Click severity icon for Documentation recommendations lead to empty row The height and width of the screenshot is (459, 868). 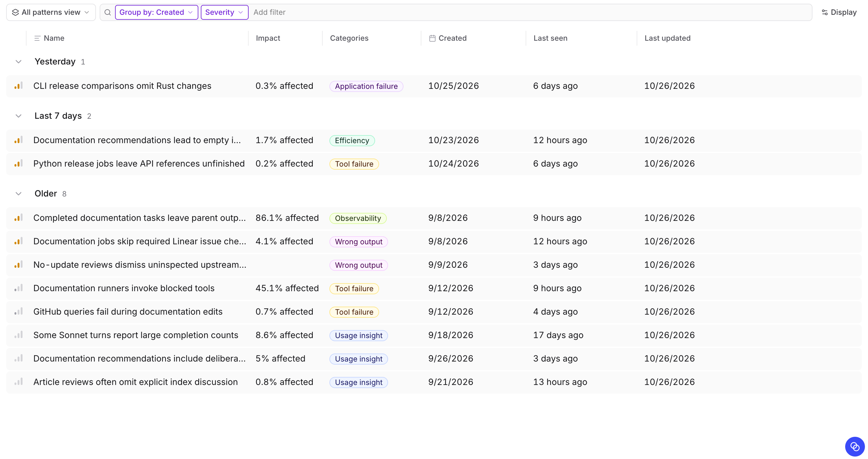[19, 140]
